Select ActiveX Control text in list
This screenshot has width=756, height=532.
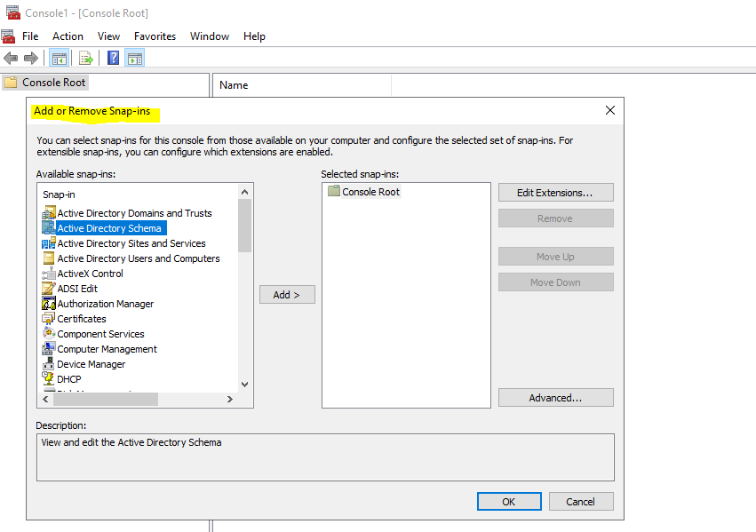(x=90, y=274)
